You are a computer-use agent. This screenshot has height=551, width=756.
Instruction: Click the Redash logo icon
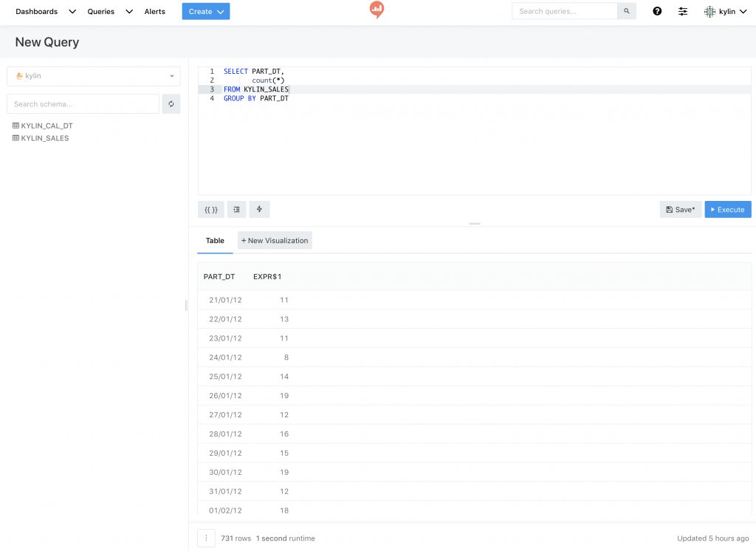point(377,10)
